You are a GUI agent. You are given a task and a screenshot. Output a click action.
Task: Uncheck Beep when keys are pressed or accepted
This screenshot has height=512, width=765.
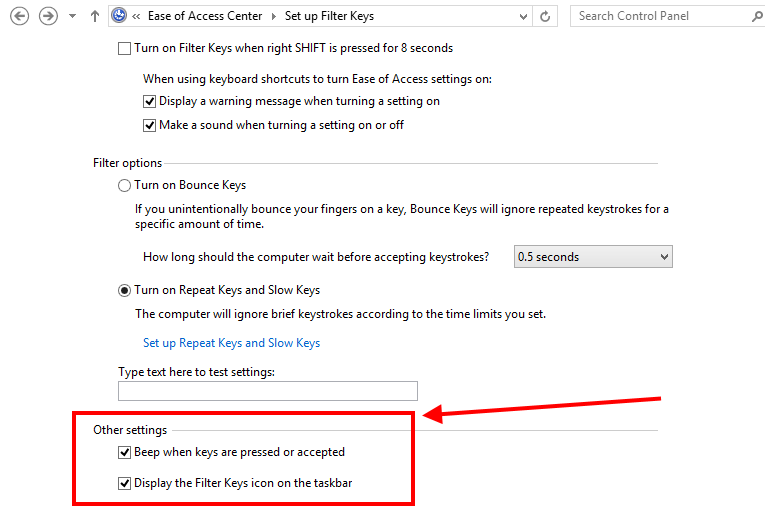click(124, 452)
